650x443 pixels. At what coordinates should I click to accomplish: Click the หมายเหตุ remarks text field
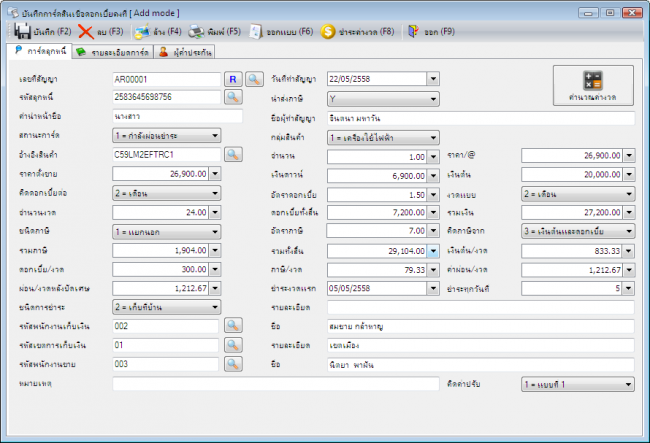pos(276,383)
